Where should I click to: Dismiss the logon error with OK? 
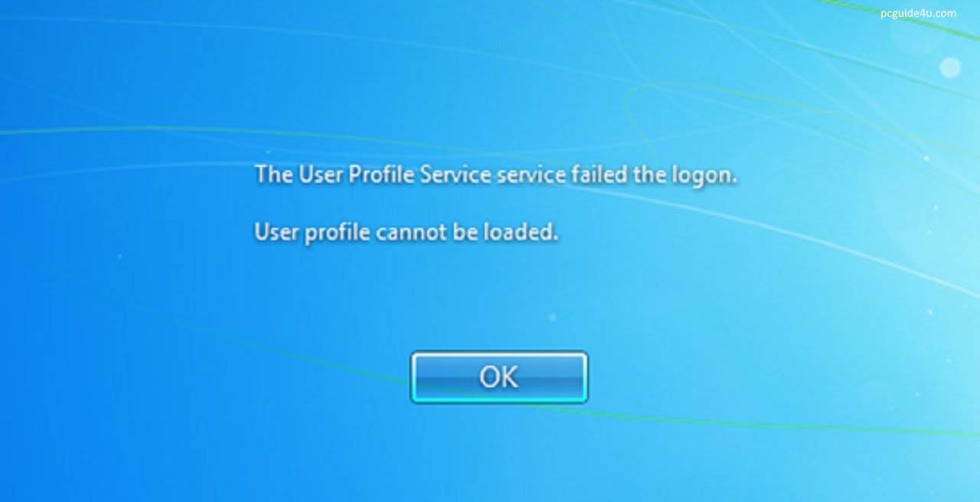[x=499, y=377]
